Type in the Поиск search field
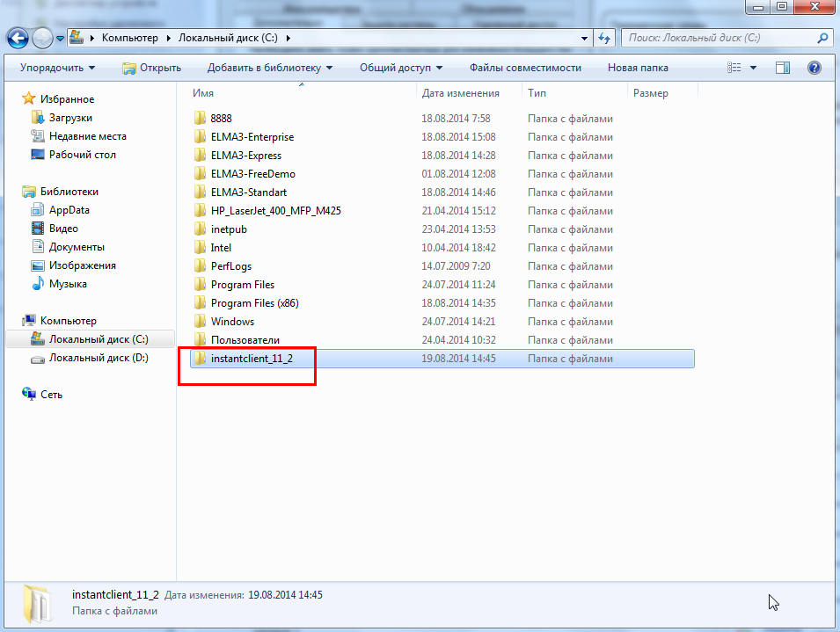This screenshot has height=632, width=840. click(717, 38)
